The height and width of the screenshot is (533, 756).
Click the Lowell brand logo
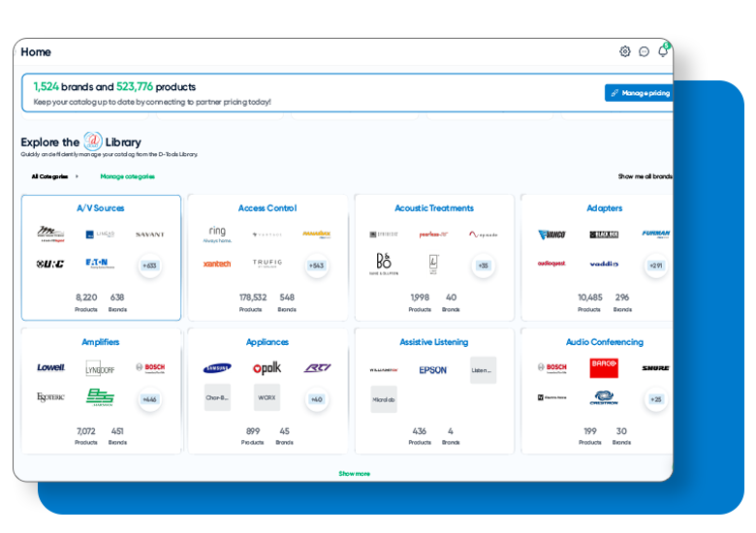pyautogui.click(x=50, y=367)
